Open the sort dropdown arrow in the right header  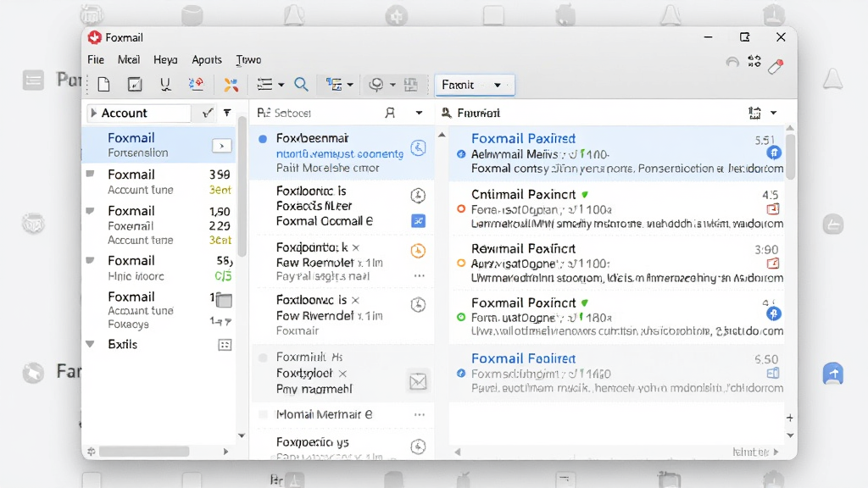(774, 113)
